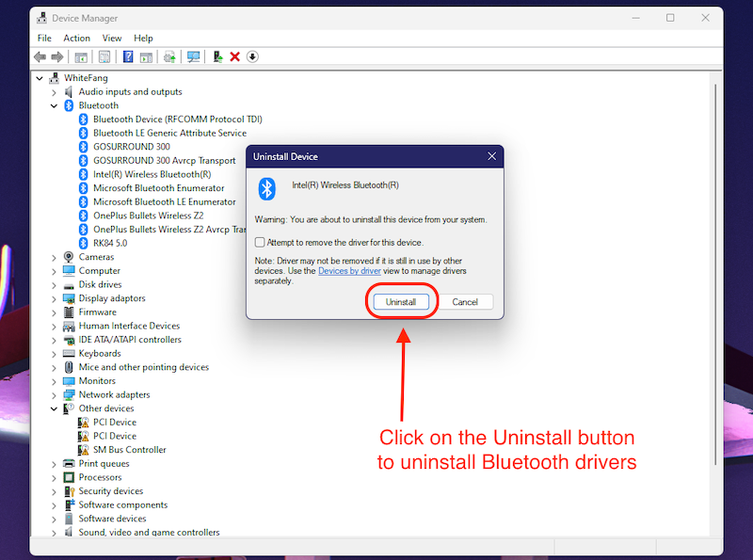Viewport: 753px width, 560px height.
Task: Click the Print queues category icon
Action: click(x=69, y=463)
